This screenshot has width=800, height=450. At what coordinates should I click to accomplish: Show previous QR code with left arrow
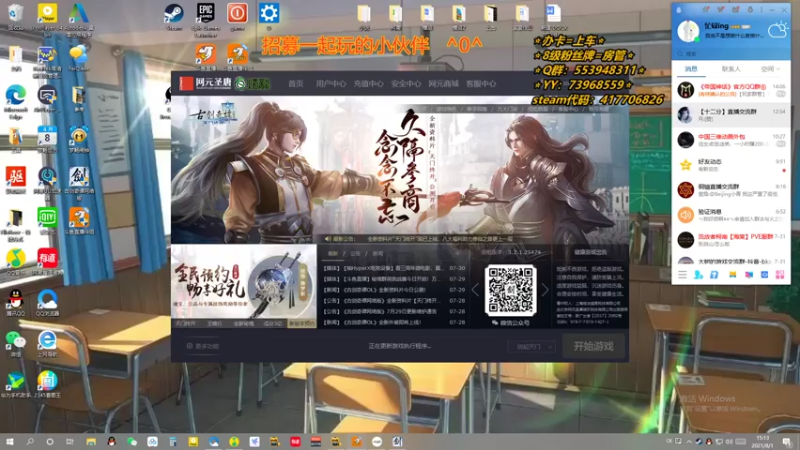click(x=476, y=290)
